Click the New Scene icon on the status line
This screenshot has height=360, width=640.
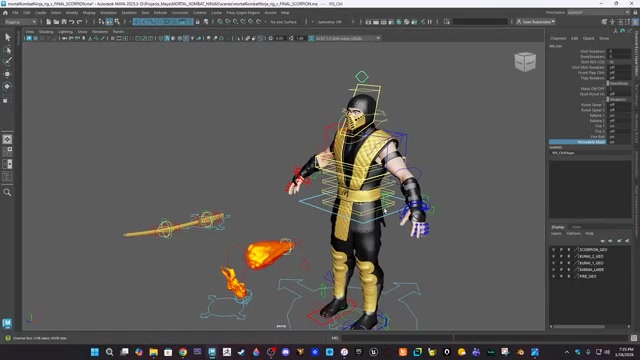pyautogui.click(x=49, y=22)
